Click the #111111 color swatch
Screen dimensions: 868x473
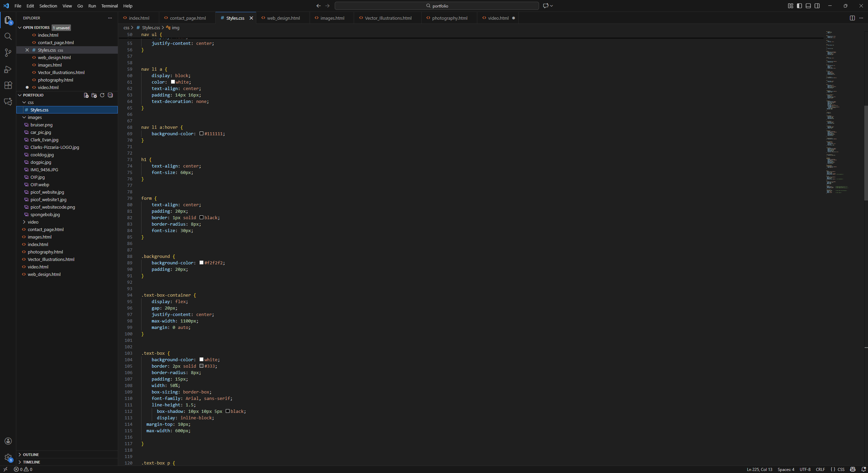click(201, 134)
